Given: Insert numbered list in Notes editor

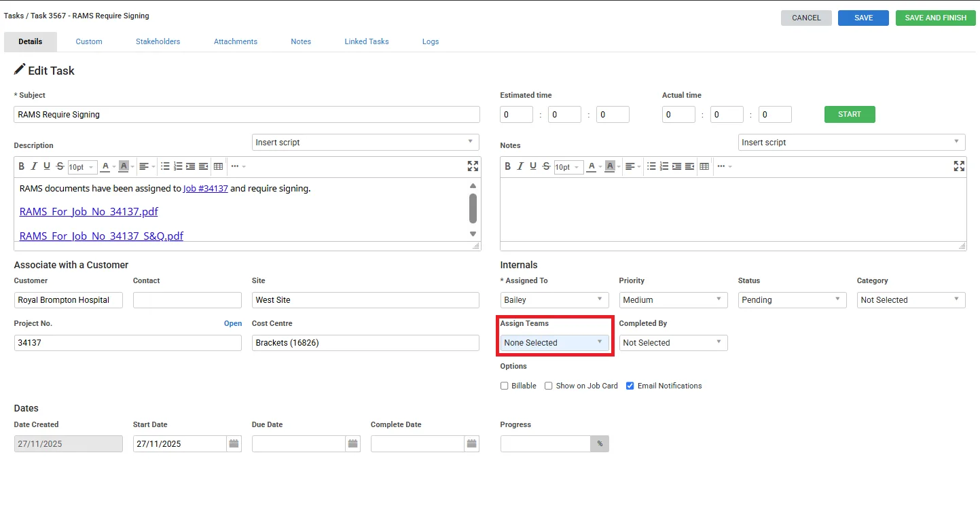Looking at the screenshot, I should 664,166.
